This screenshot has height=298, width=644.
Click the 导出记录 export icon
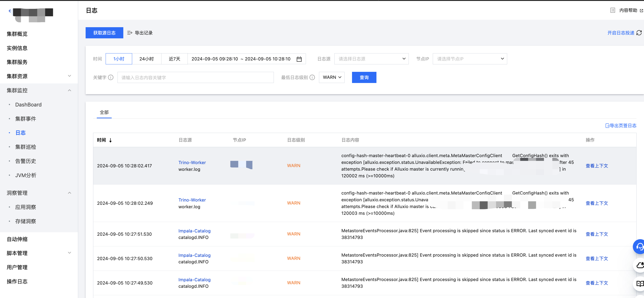[130, 33]
